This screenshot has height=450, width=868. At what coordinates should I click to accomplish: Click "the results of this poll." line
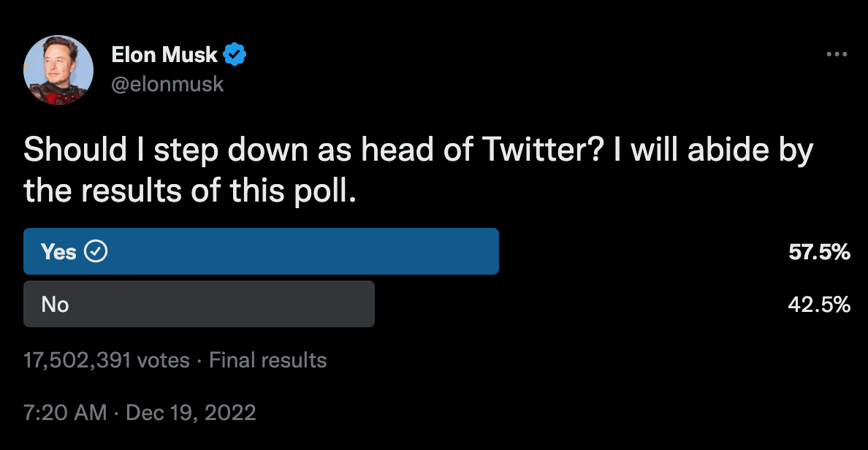[190, 190]
